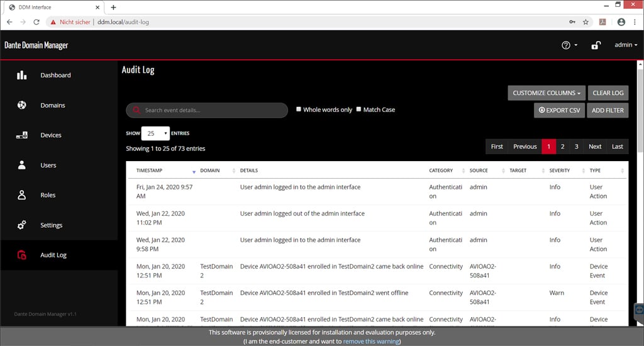This screenshot has width=644, height=346.
Task: Go to Domains in the sidebar
Action: click(53, 105)
